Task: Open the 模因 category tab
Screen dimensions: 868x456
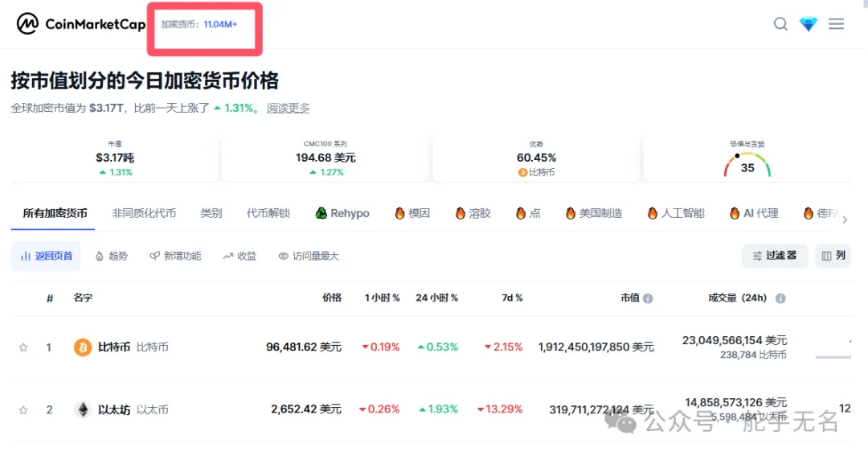Action: 412,213
